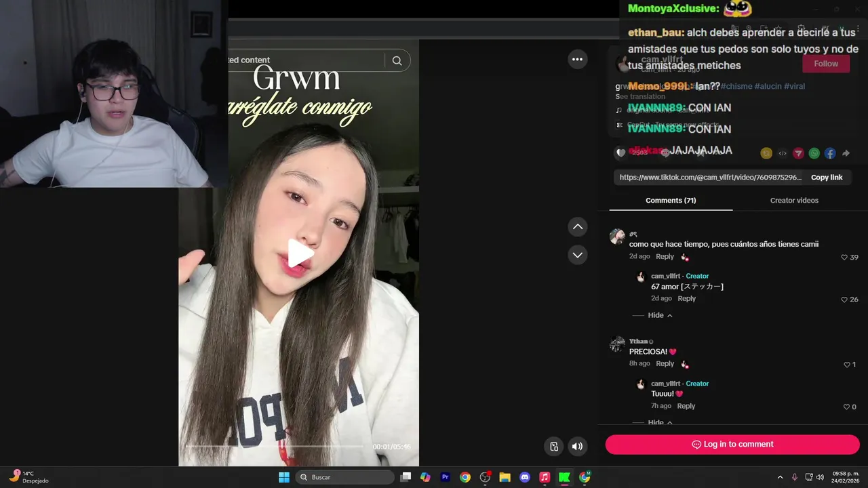
Task: Follow cam_vllfrt
Action: [826, 64]
